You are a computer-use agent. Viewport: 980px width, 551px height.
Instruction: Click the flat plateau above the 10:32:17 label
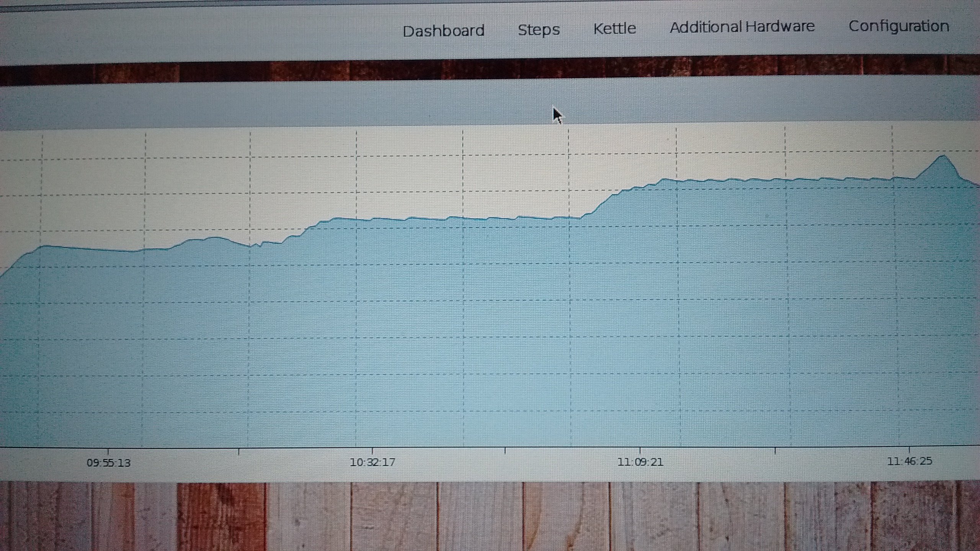point(372,219)
